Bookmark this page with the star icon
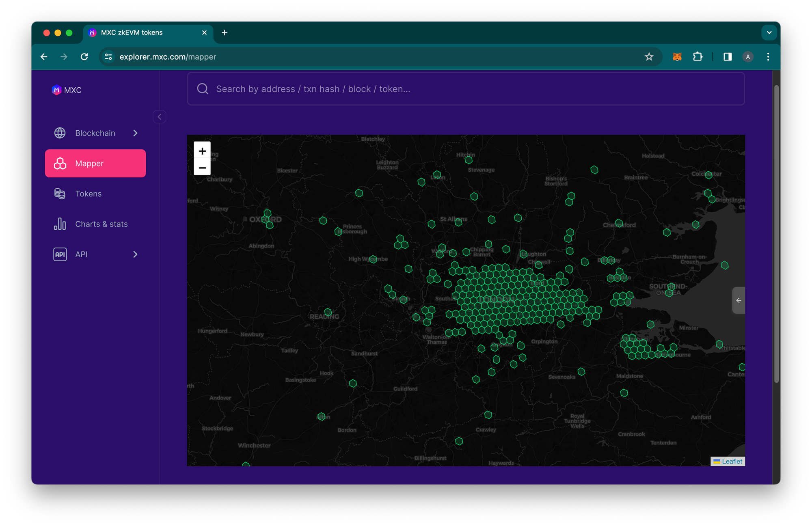 pos(649,57)
